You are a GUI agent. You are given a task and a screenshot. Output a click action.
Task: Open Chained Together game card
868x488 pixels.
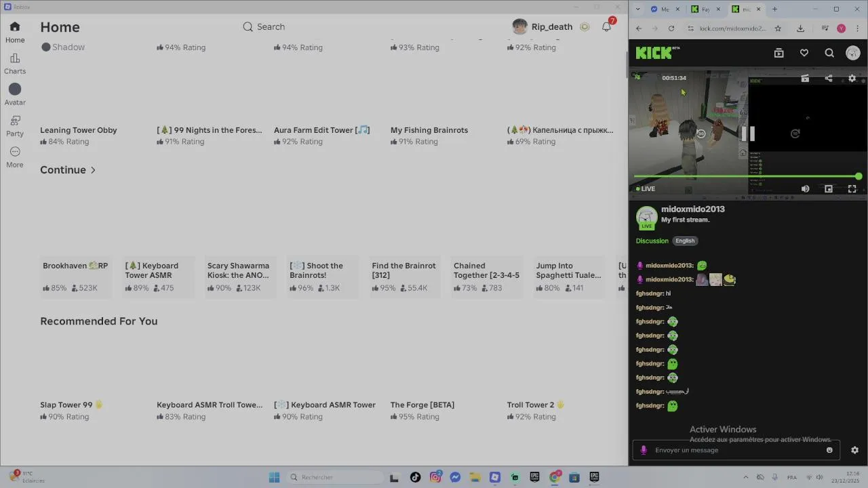click(x=487, y=276)
